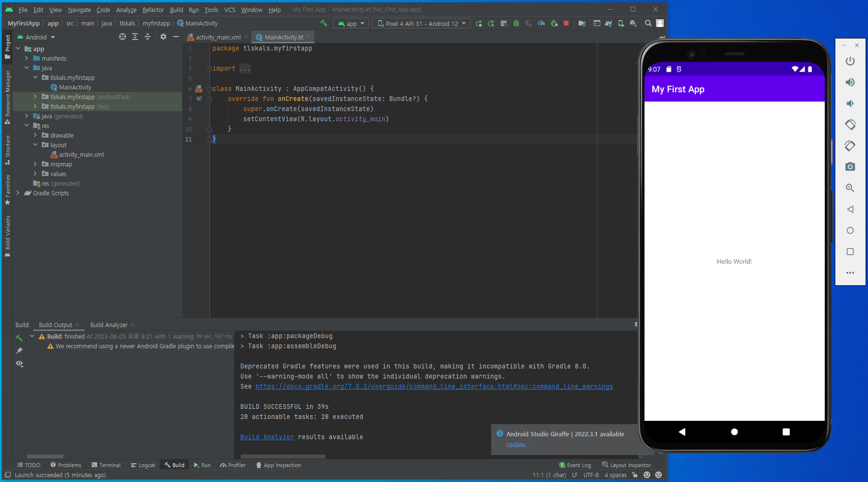
Task: Open the SDK Manager cube icon
Action: tap(633, 23)
